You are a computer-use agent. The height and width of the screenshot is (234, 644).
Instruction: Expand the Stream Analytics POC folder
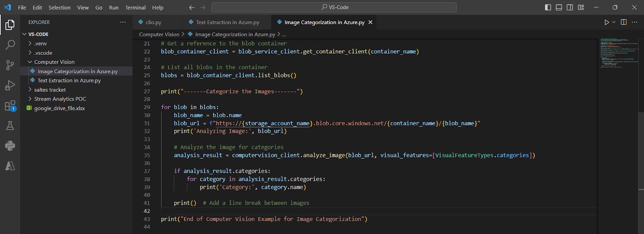[x=76, y=99]
